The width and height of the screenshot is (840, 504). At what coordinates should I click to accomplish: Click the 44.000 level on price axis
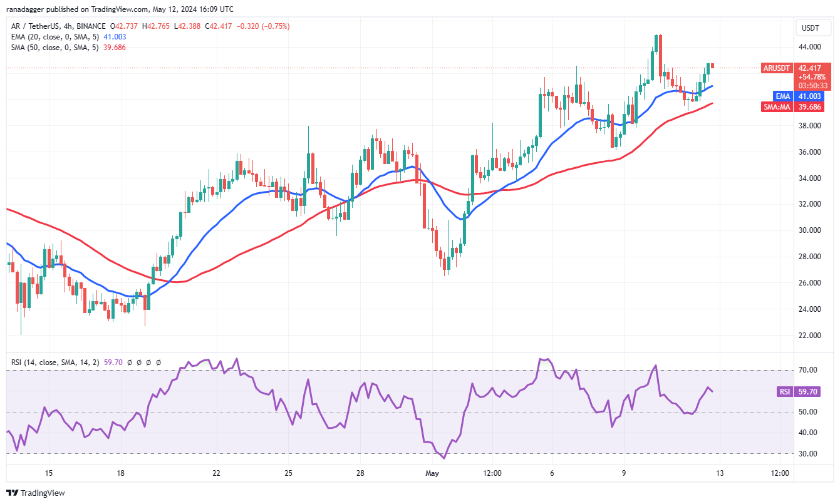pyautogui.click(x=808, y=47)
